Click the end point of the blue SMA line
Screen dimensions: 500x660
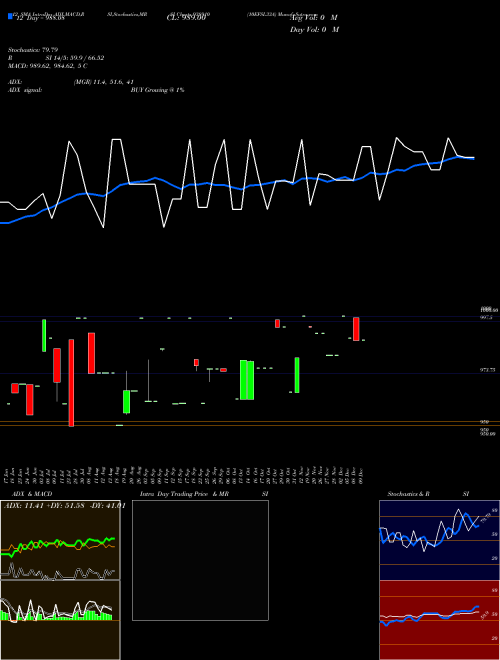pyautogui.click(x=473, y=159)
